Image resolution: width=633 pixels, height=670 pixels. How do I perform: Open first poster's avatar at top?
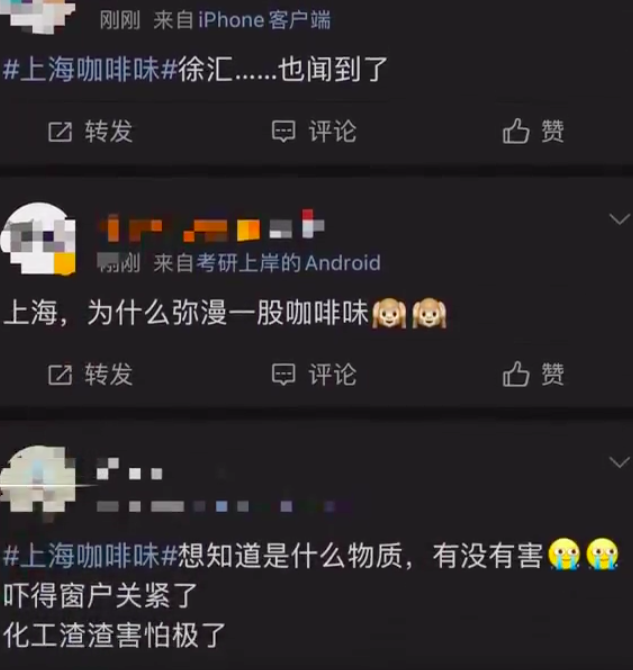[x=38, y=15]
